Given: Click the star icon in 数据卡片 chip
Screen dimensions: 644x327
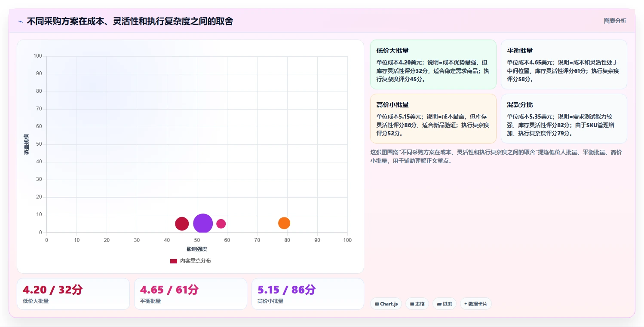Looking at the screenshot, I should coord(466,304).
